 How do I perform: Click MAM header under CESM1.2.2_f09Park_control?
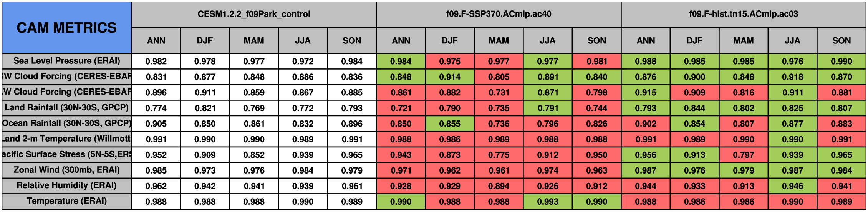[253, 40]
